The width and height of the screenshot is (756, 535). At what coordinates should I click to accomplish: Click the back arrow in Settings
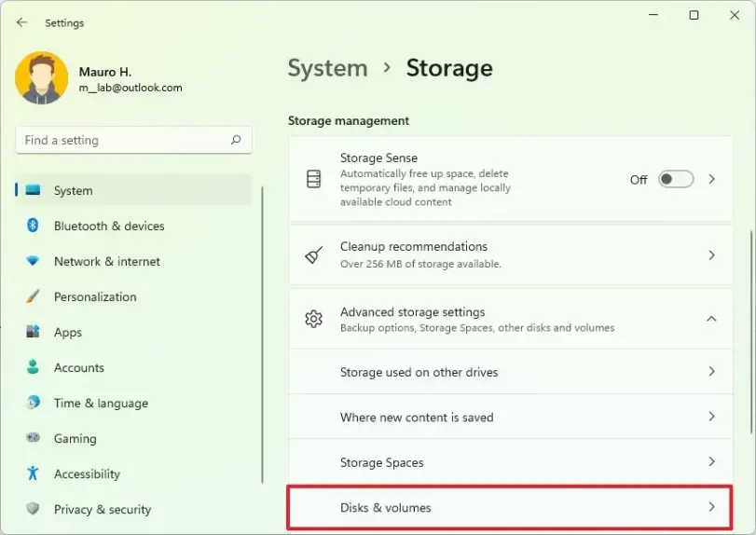pos(22,22)
